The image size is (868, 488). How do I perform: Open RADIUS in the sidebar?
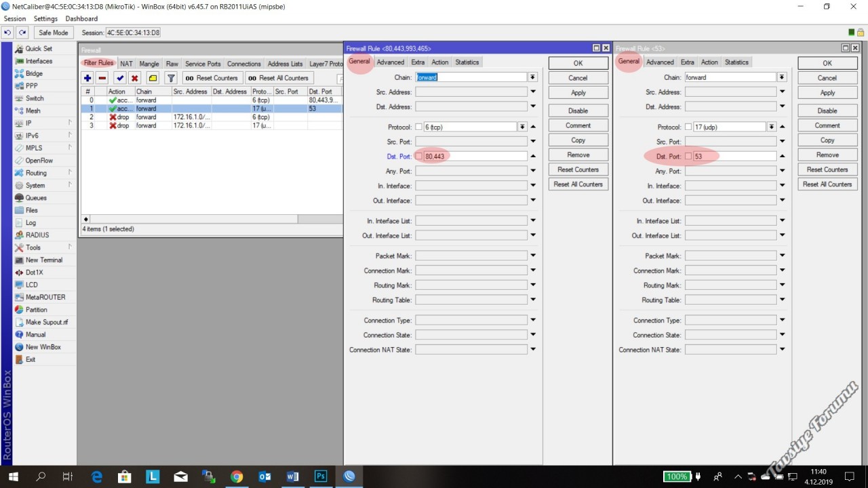(37, 235)
